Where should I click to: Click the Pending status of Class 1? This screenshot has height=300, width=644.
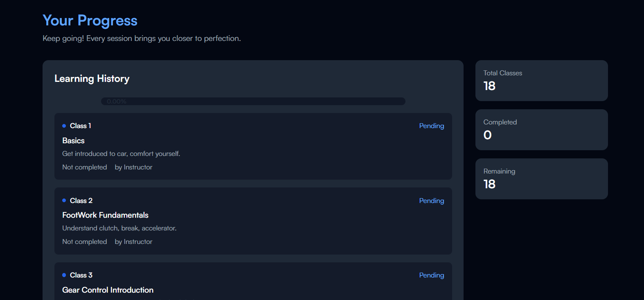click(432, 126)
